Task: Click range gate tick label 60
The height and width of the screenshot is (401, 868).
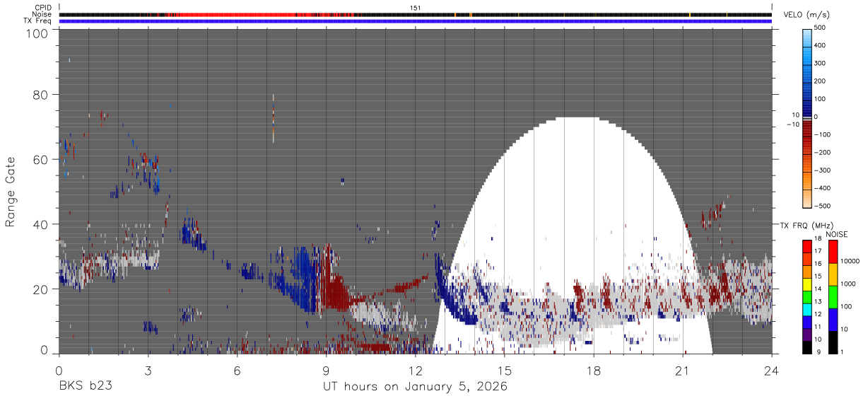Action: point(40,159)
